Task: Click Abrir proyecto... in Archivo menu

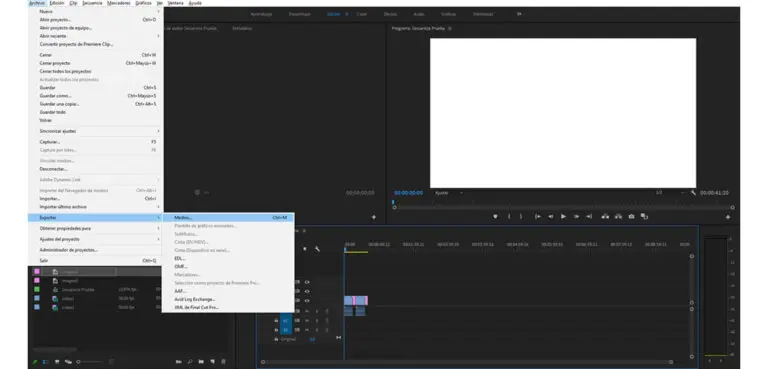Action: 96,20
